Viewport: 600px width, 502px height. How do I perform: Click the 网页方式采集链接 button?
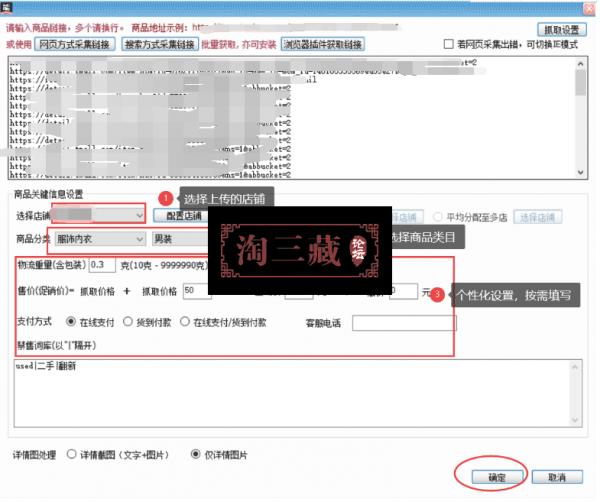pyautogui.click(x=75, y=45)
